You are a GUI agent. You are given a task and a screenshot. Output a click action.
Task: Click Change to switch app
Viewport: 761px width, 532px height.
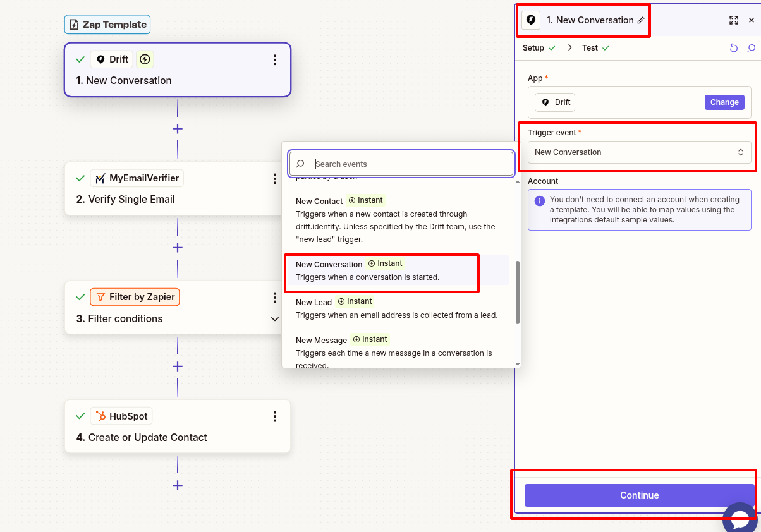click(x=724, y=102)
